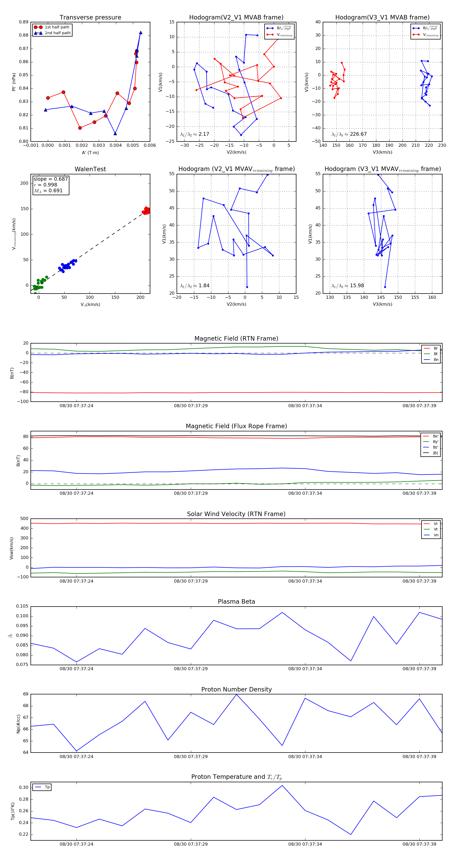The width and height of the screenshot is (473, 868).
Task: Click the Np(#/cc) y-axis label
Action: (x=18, y=724)
